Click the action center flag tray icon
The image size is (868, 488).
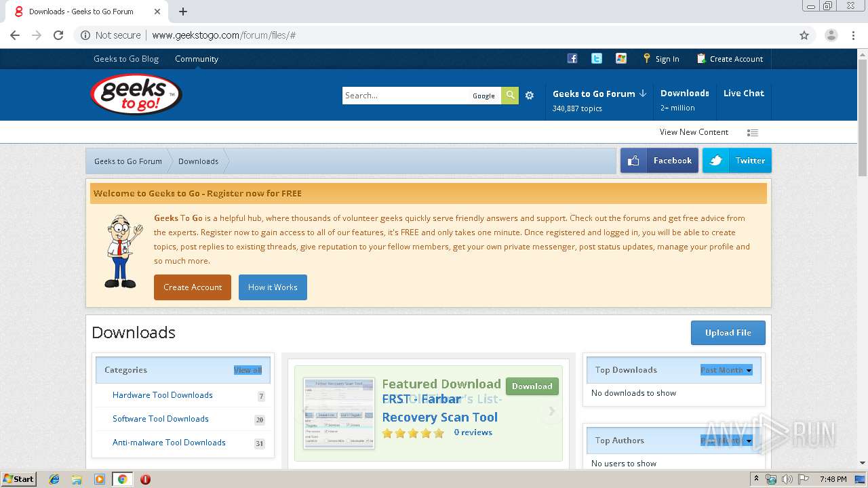pyautogui.click(x=803, y=479)
